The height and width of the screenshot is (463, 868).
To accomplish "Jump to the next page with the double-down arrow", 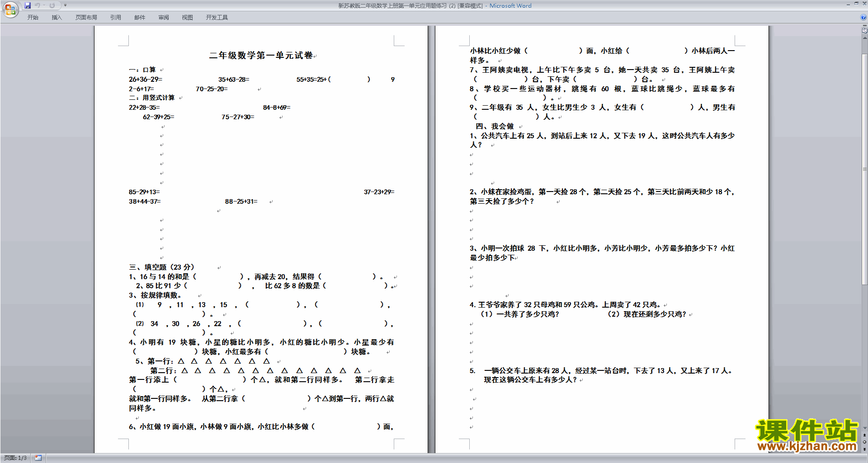I will point(865,449).
